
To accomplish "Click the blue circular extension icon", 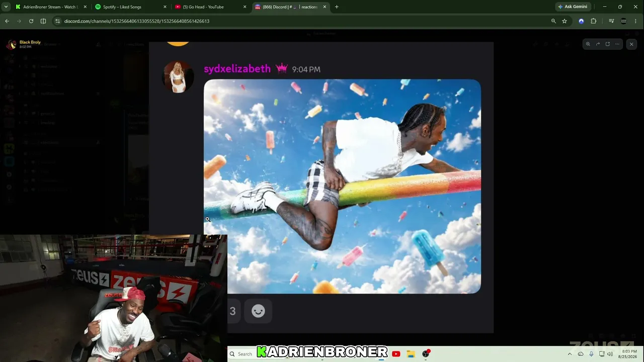I will point(581,21).
